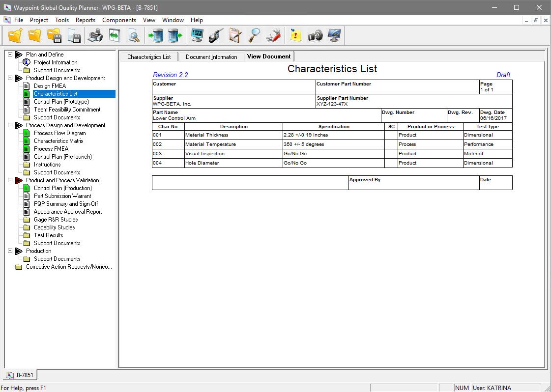
Task: Select Characteristics Matrix in tree
Action: 58,141
